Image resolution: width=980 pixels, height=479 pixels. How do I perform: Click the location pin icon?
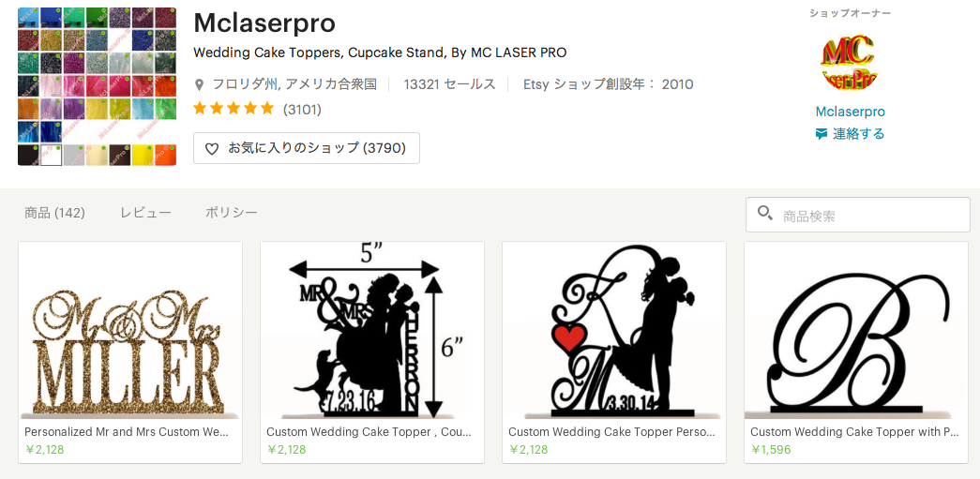tap(199, 84)
